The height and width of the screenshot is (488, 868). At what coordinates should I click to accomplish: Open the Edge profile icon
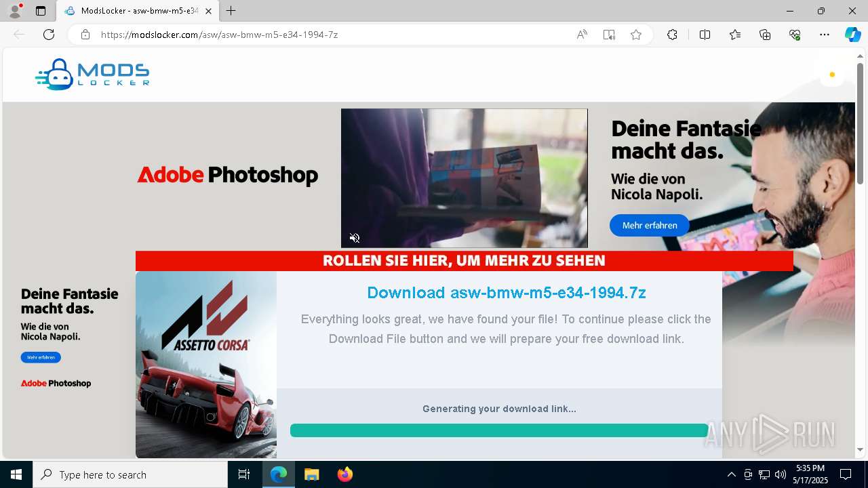[x=15, y=11]
